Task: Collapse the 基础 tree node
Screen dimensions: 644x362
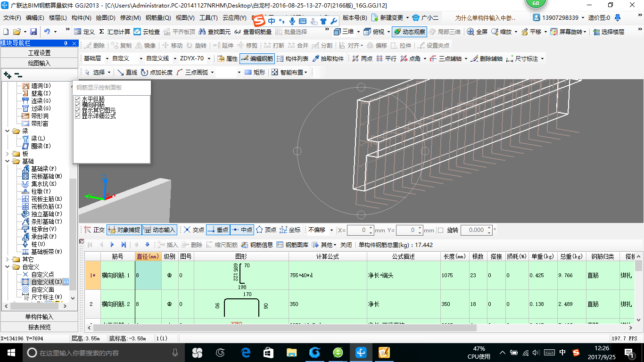Action: 7,161
